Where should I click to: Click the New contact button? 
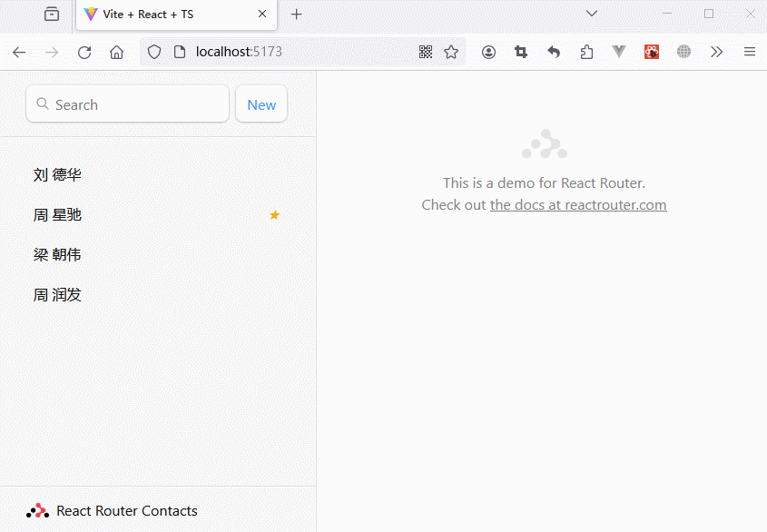click(x=261, y=104)
